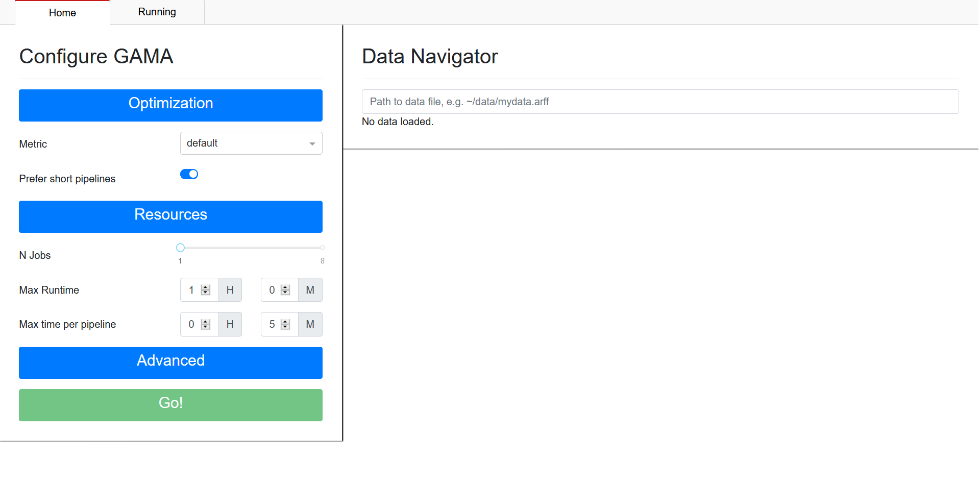Click the Max Runtime H unit label

230,290
